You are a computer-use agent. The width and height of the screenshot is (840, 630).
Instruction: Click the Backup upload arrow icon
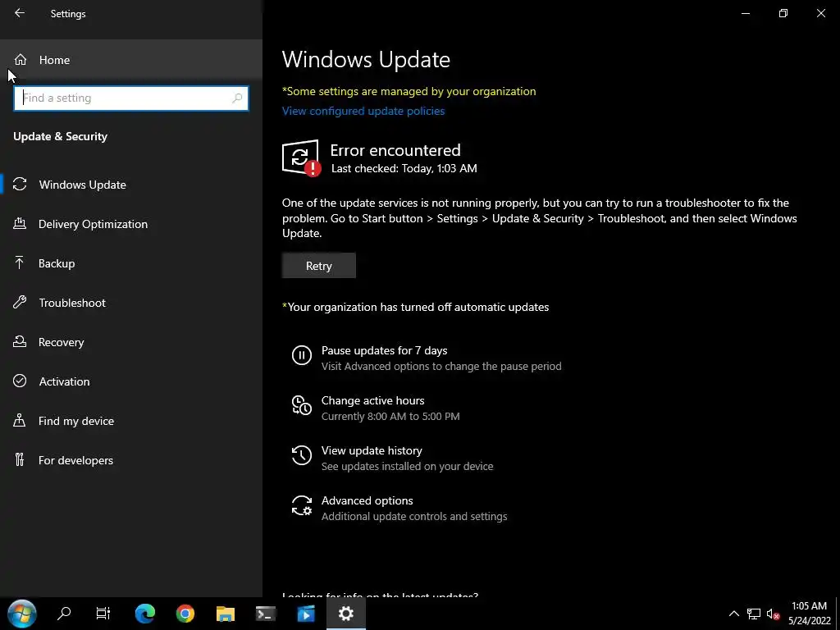20,262
